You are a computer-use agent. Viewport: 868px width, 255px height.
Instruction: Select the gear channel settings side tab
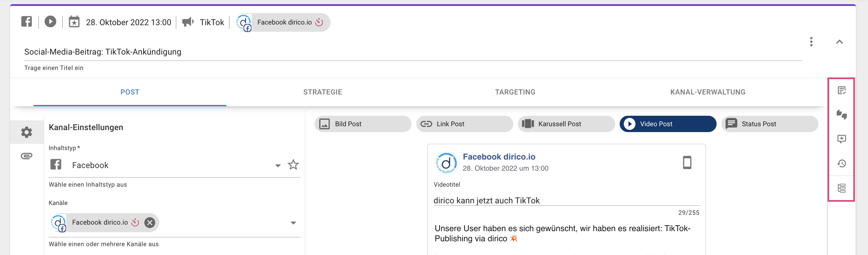click(27, 132)
